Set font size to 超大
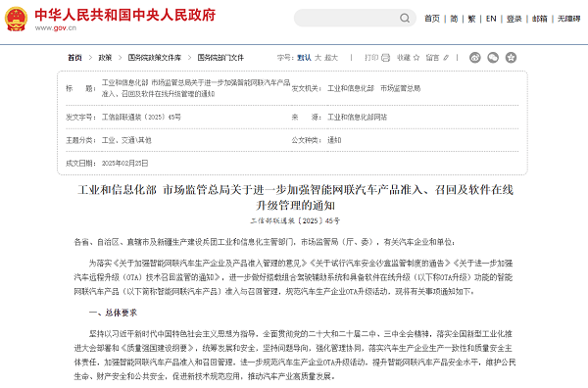 (331, 58)
